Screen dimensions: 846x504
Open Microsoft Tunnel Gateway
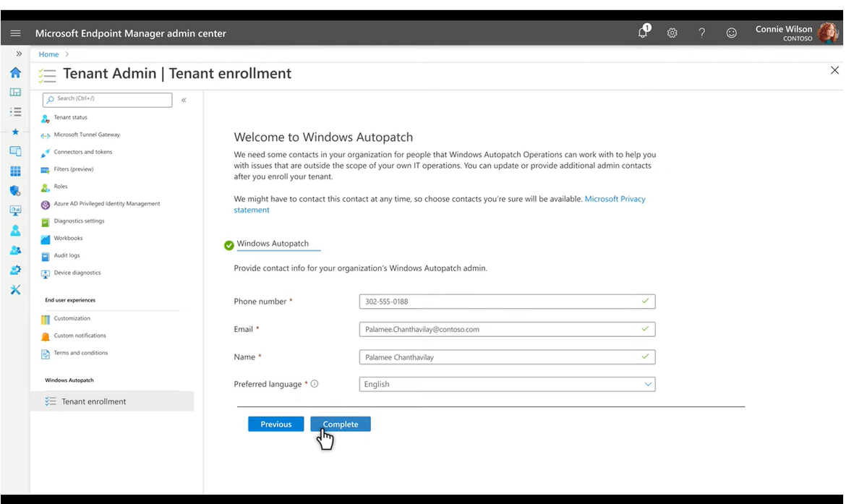[x=87, y=135]
